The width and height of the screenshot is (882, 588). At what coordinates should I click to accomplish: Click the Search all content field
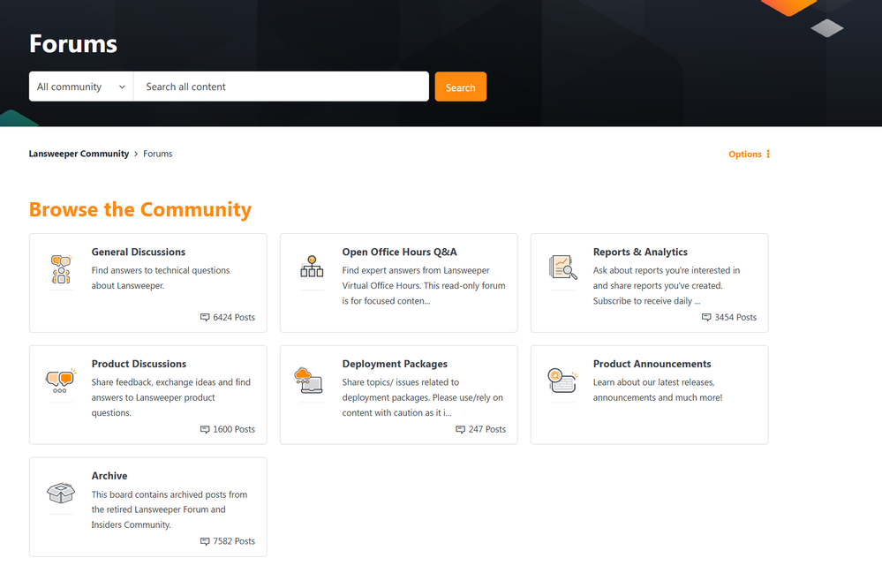(282, 87)
